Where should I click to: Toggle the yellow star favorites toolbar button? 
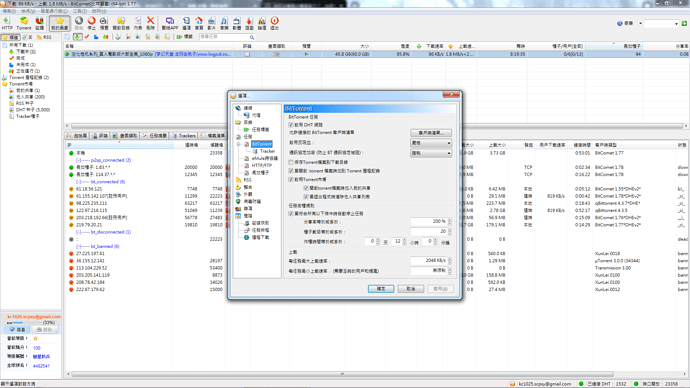click(x=59, y=23)
